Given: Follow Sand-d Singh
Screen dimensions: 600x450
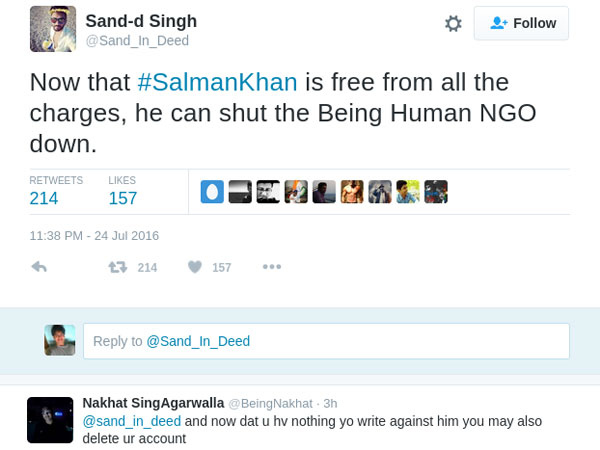Looking at the screenshot, I should coord(521,23).
